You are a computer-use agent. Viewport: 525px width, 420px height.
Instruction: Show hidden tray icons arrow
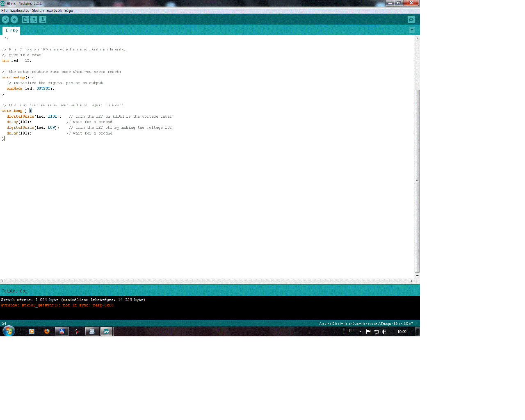pyautogui.click(x=361, y=332)
